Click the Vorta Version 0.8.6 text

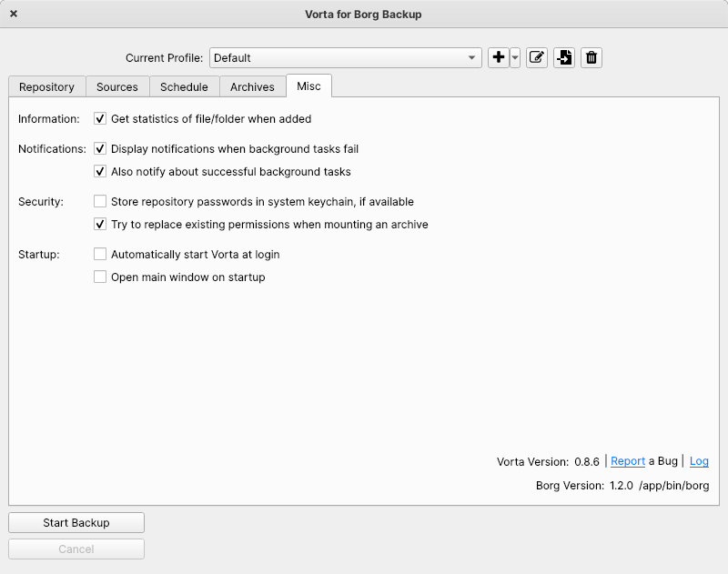click(548, 462)
